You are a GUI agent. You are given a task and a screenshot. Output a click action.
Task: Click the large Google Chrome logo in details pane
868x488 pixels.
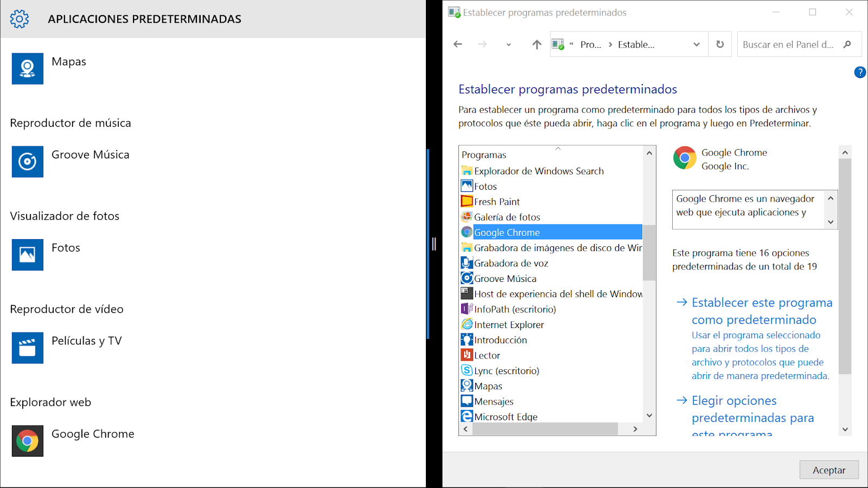pyautogui.click(x=685, y=158)
